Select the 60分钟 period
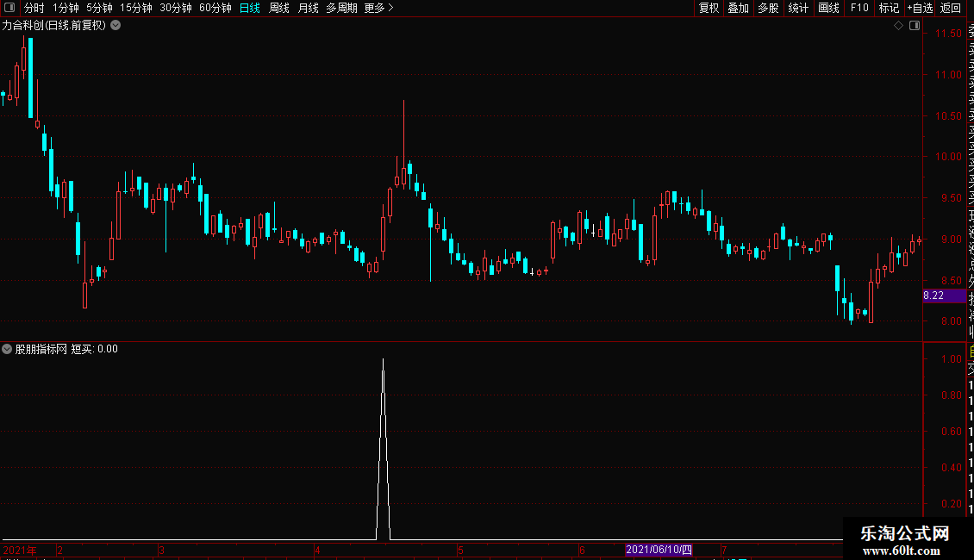This screenshot has height=560, width=974. coord(215,8)
